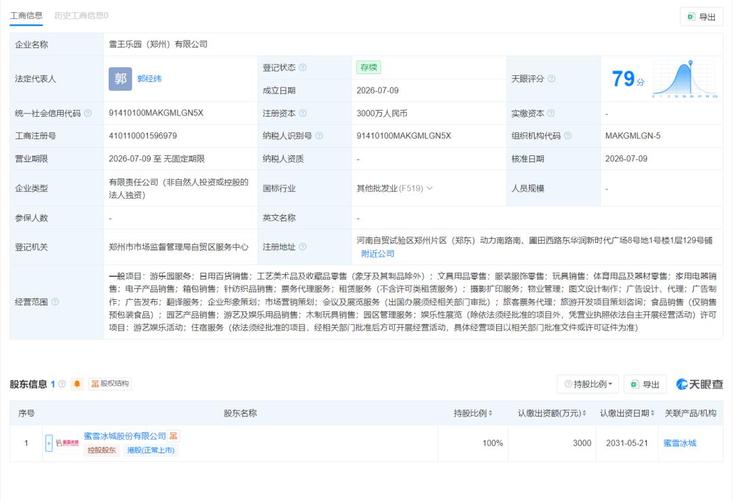The image size is (733, 500).
Task: Click the 存续 status badge
Action: tap(369, 67)
